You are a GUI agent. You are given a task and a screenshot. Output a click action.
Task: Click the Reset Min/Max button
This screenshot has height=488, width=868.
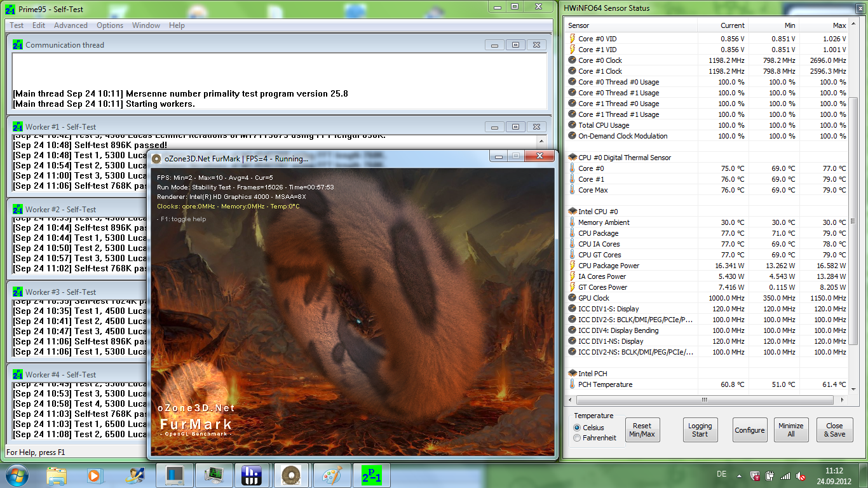642,430
